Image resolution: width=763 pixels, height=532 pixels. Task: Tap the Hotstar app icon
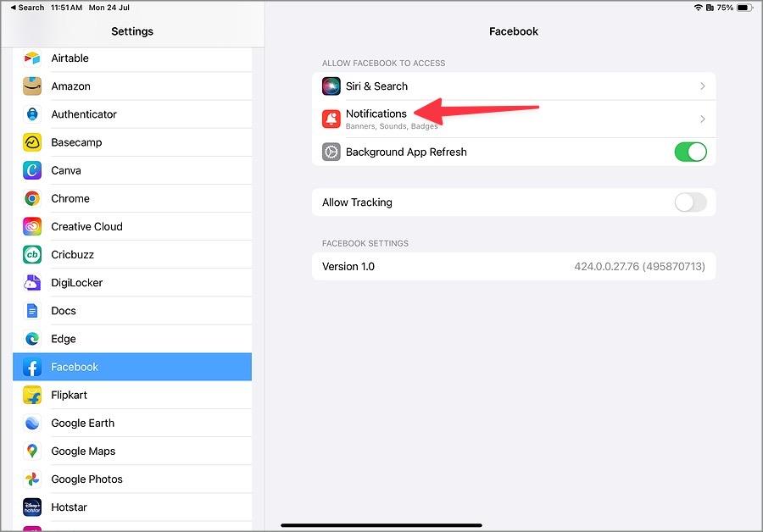(x=32, y=507)
